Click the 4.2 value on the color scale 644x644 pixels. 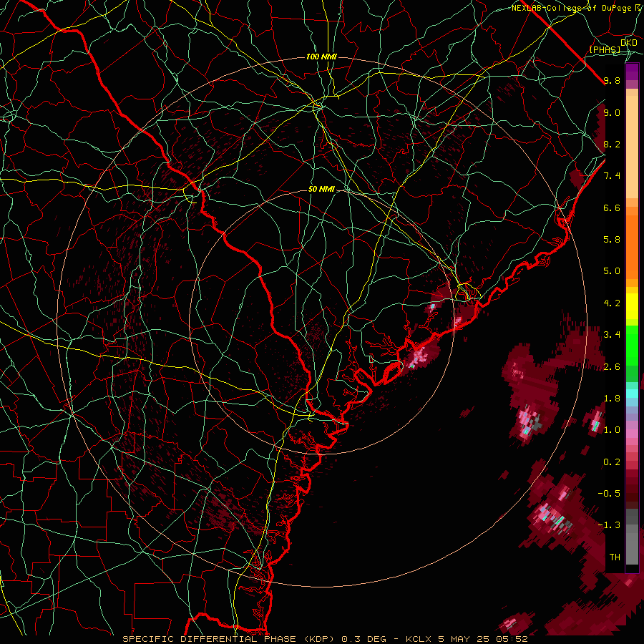(x=612, y=303)
